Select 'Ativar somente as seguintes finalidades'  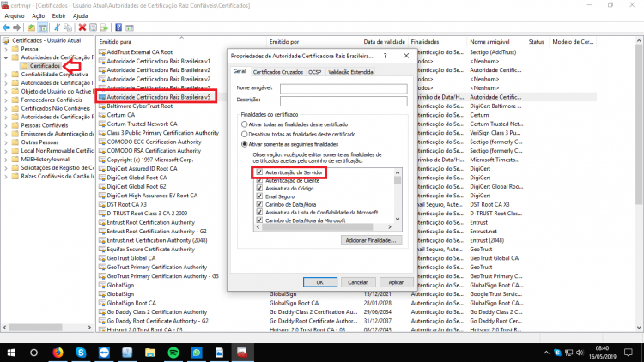pos(245,144)
